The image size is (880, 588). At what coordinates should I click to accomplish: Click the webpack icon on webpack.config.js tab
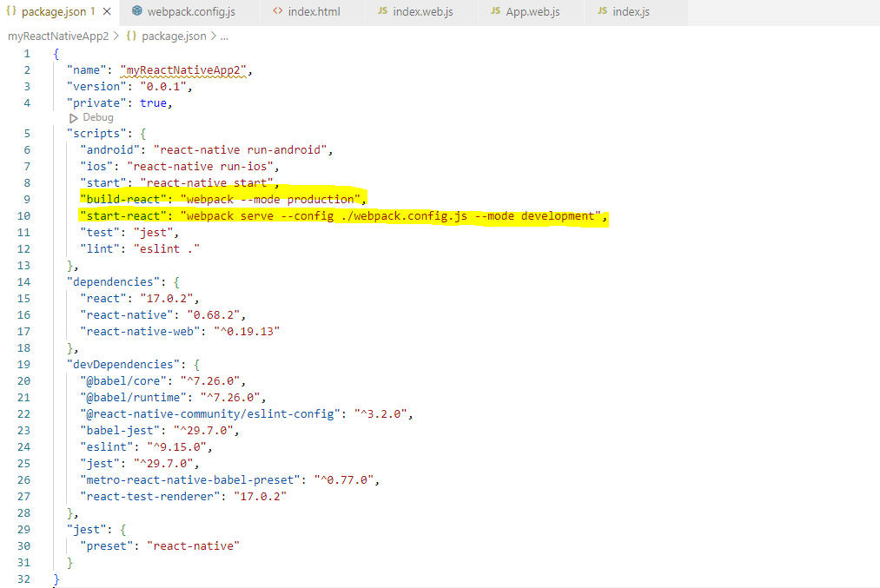click(x=137, y=10)
